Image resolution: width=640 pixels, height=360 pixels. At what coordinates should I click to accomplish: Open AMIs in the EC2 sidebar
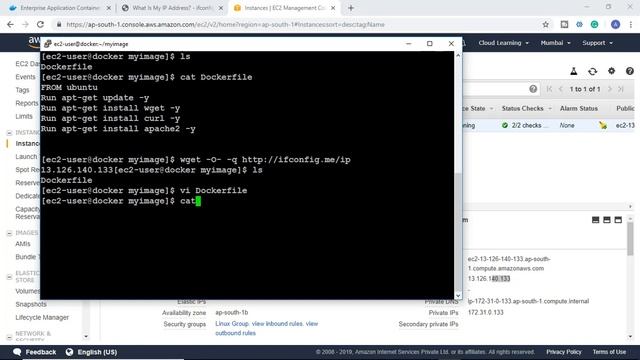[x=23, y=244]
